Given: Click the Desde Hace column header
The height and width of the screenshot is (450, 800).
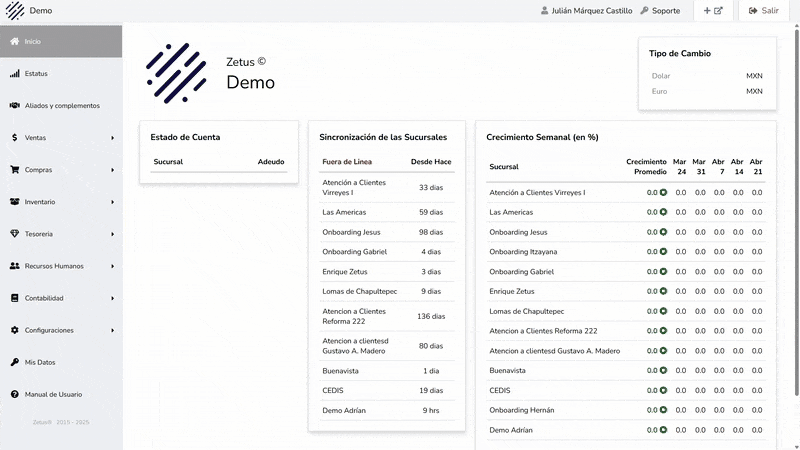Looking at the screenshot, I should 431,162.
